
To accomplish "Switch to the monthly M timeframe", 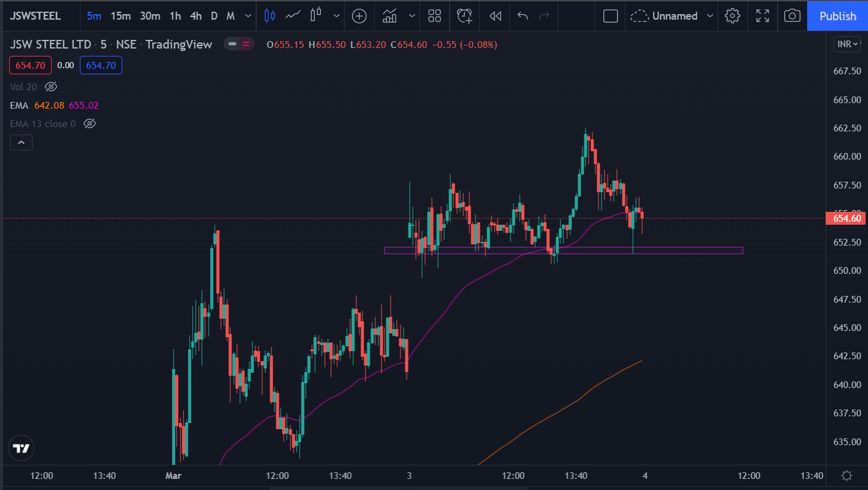I will click(x=230, y=16).
